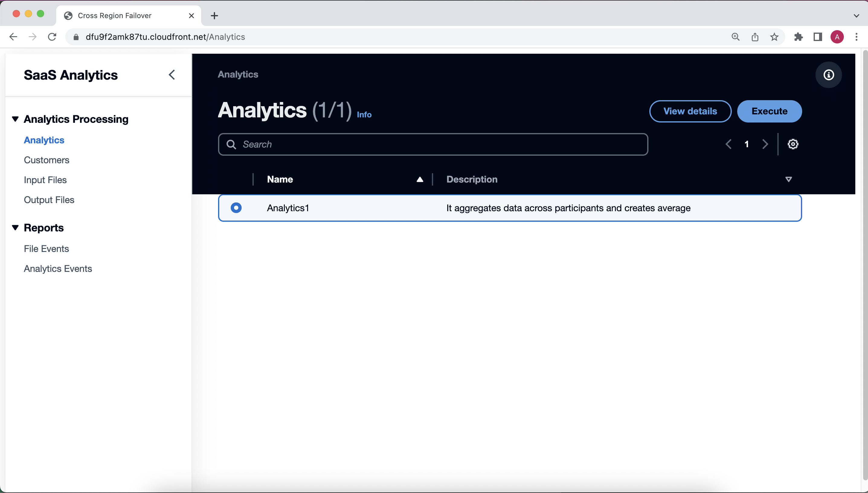Collapse the SaaS Analytics side navigation
Viewport: 868px width, 493px height.
click(172, 75)
